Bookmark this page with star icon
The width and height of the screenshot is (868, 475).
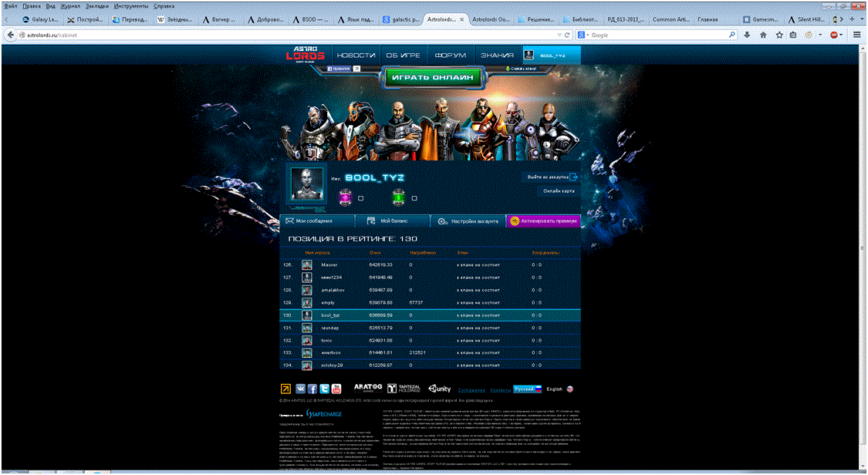click(x=780, y=35)
